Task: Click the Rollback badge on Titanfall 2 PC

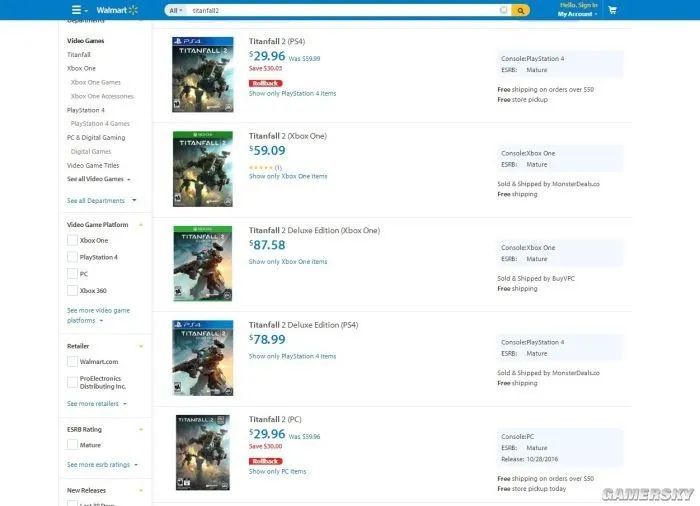Action: click(x=265, y=461)
